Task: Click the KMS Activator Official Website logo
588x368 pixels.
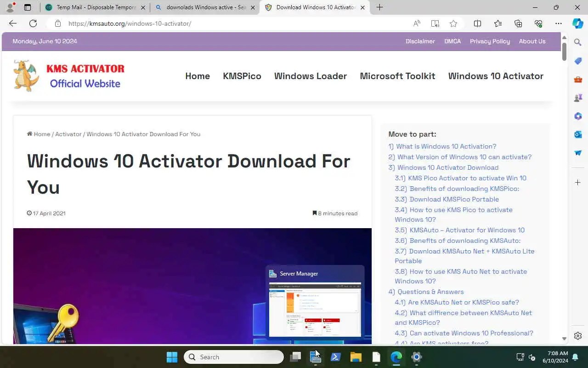Action: coord(69,75)
